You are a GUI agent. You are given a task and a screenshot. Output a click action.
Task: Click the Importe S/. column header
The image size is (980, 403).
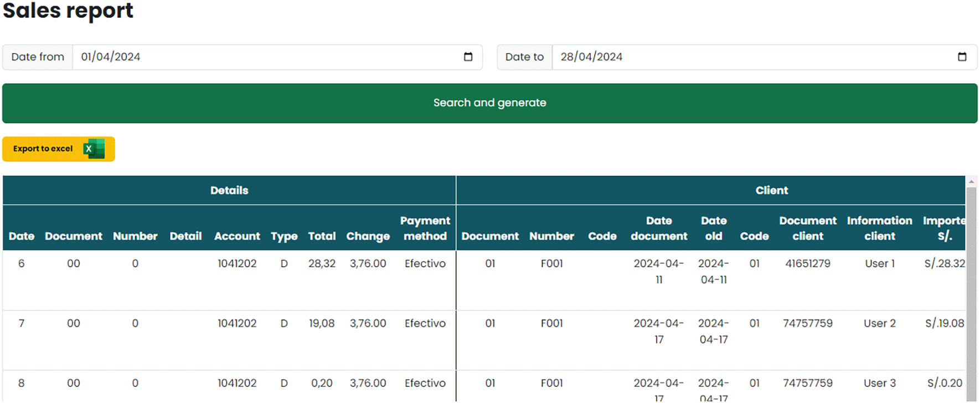(944, 228)
